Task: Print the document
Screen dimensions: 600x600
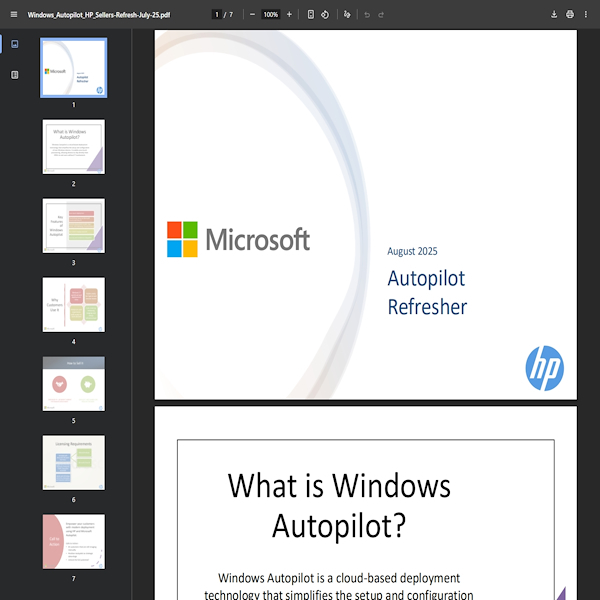Action: [x=570, y=15]
